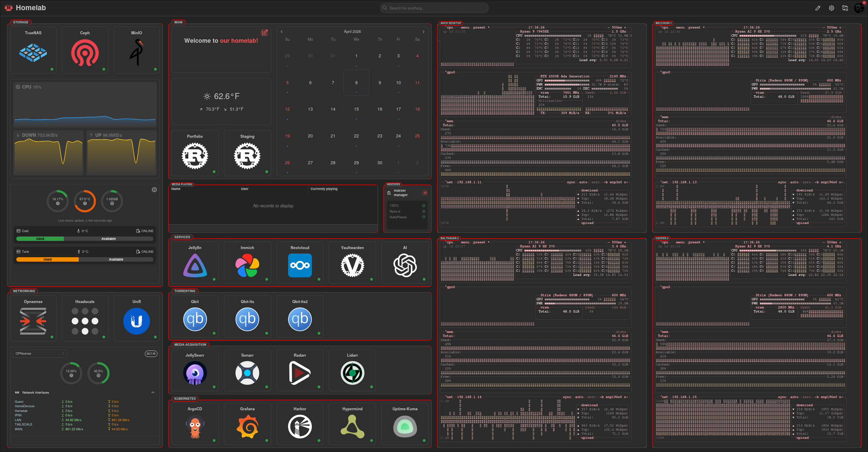Open Opnsense tile
Screen dimensions: 868x452
(x=33, y=318)
